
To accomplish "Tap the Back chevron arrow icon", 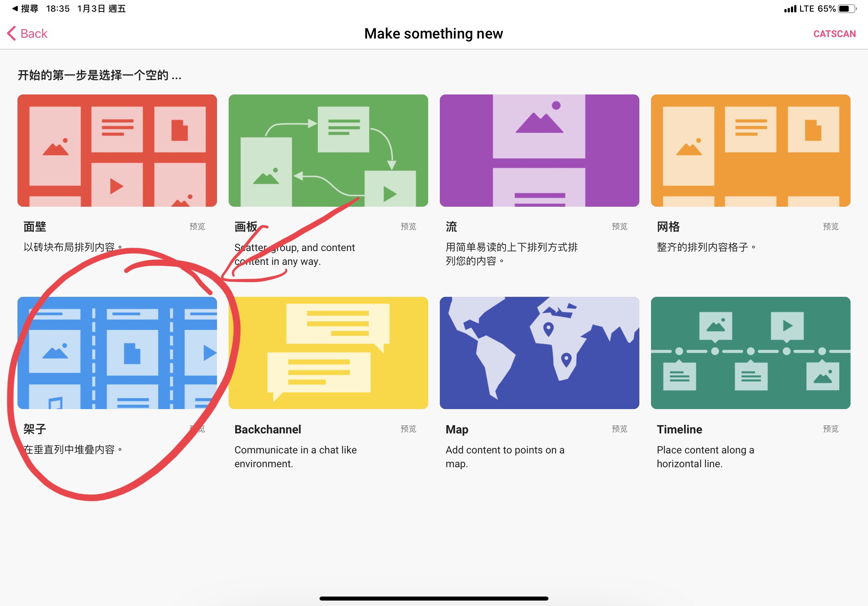I will pos(11,33).
